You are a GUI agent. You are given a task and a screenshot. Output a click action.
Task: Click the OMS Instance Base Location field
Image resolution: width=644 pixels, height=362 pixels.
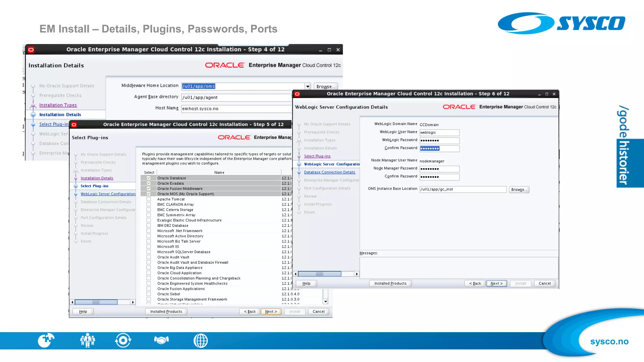click(463, 189)
